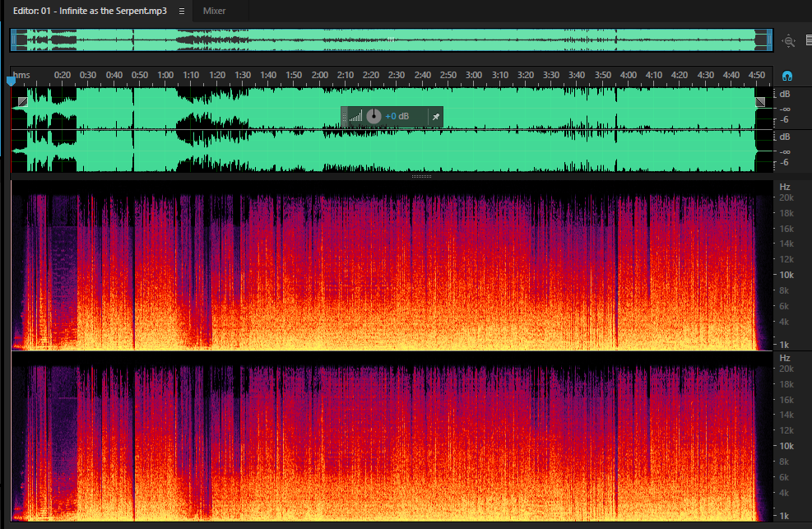Click the 0:50 mark on the time ruler
The height and width of the screenshot is (529, 812).
[140, 75]
